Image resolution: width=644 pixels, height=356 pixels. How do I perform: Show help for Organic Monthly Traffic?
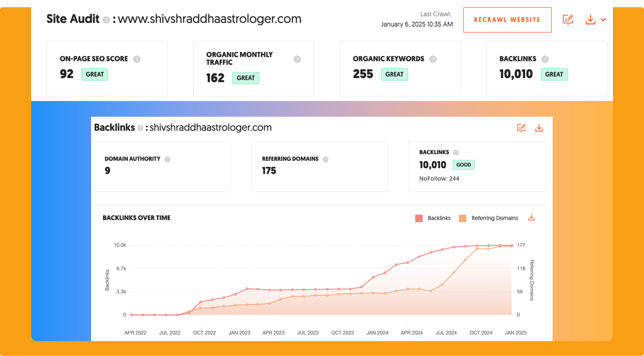tap(297, 59)
